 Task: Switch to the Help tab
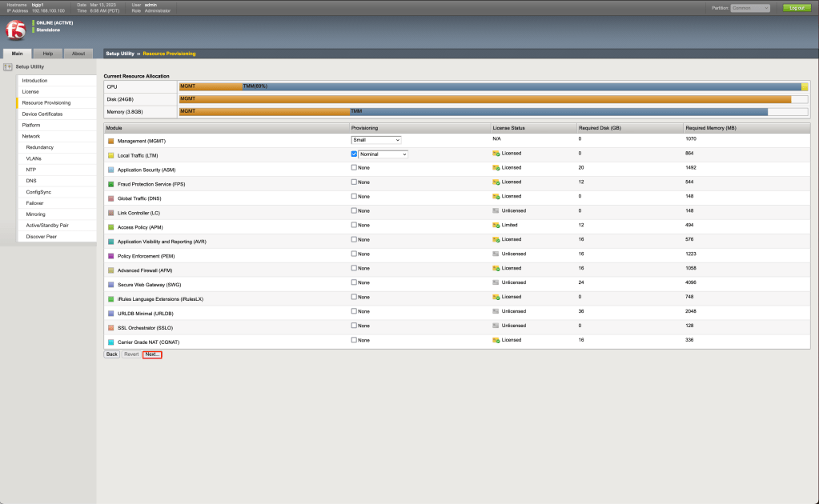tap(48, 54)
